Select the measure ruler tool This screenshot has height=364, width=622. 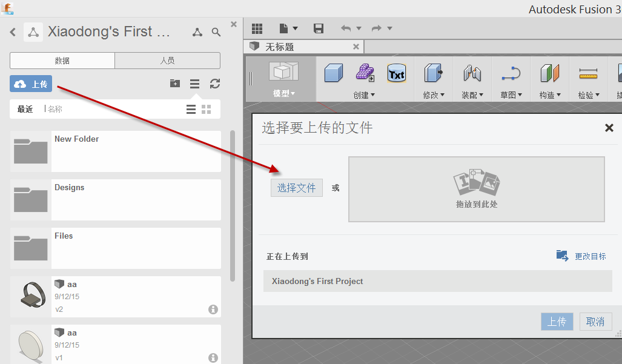588,74
